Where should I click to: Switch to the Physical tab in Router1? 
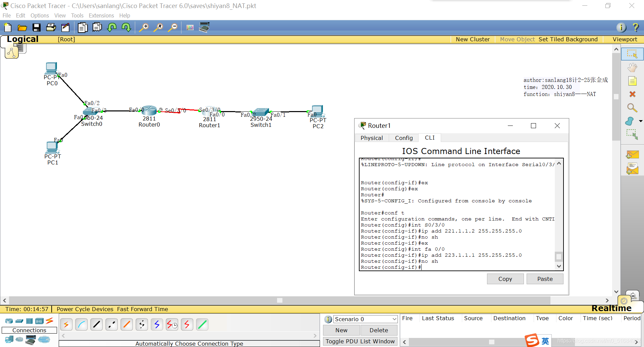click(372, 138)
